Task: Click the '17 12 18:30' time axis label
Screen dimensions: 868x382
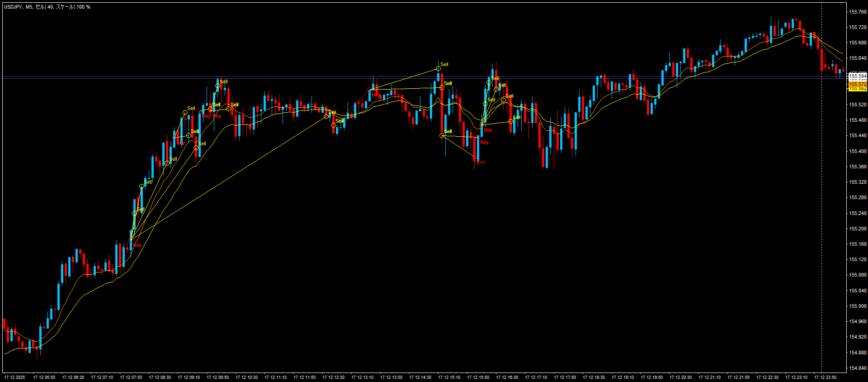Action: tap(594, 377)
